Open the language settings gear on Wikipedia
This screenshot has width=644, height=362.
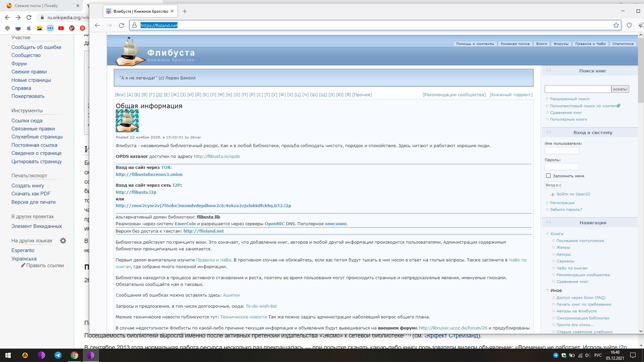63,241
